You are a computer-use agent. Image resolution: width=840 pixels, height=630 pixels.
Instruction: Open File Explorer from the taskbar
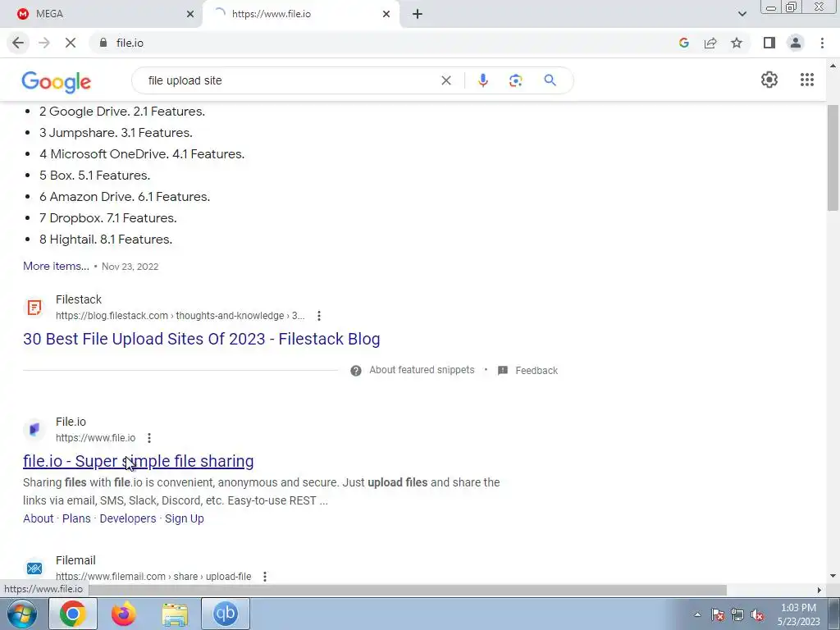(x=175, y=614)
